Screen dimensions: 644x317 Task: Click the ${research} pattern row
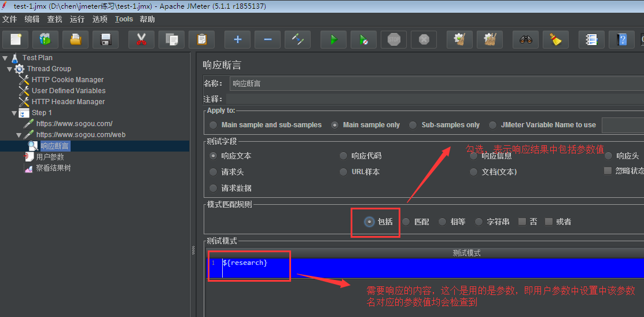[425, 268]
